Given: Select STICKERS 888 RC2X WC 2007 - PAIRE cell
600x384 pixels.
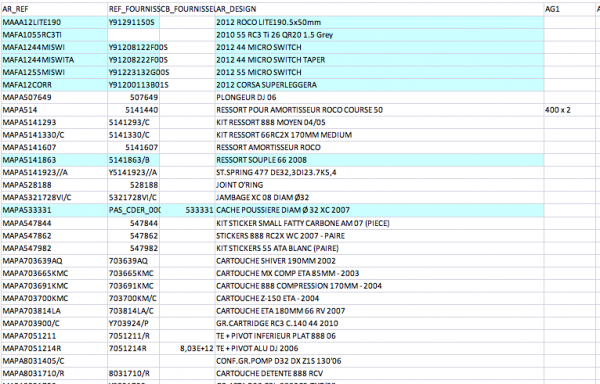Looking at the screenshot, I should pyautogui.click(x=379, y=236).
